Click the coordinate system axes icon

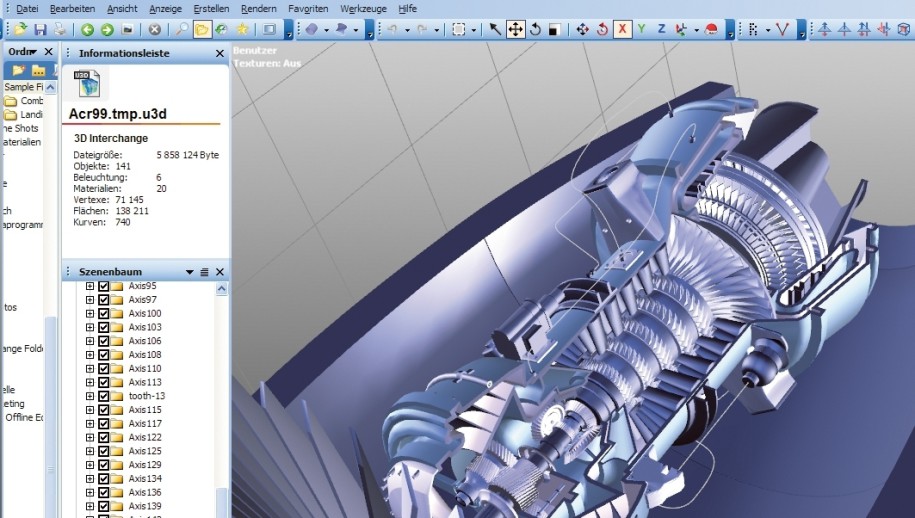[680, 29]
